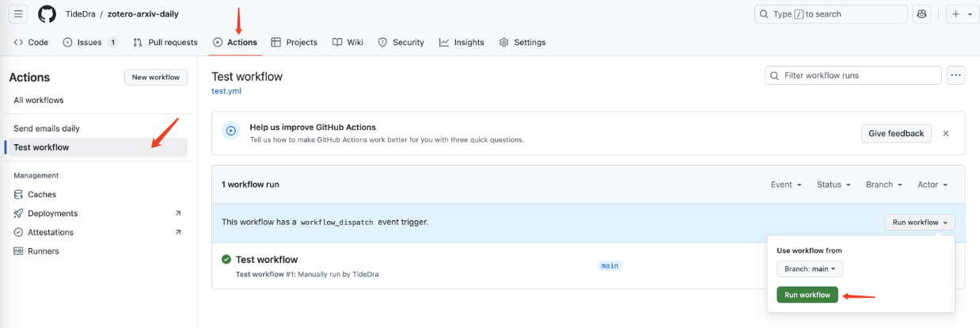This screenshot has width=980, height=328.
Task: Open the Insights tab
Action: [462, 42]
